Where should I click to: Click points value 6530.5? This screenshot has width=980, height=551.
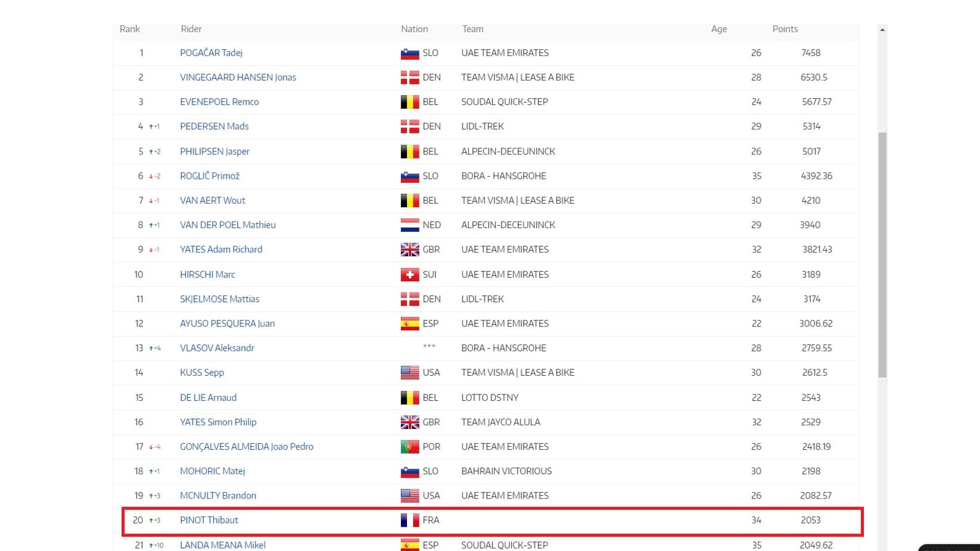point(814,77)
